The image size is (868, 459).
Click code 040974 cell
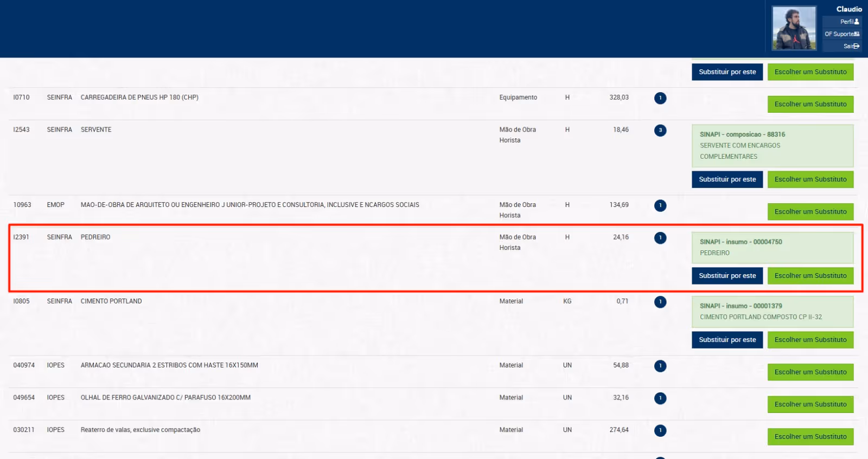pyautogui.click(x=24, y=365)
